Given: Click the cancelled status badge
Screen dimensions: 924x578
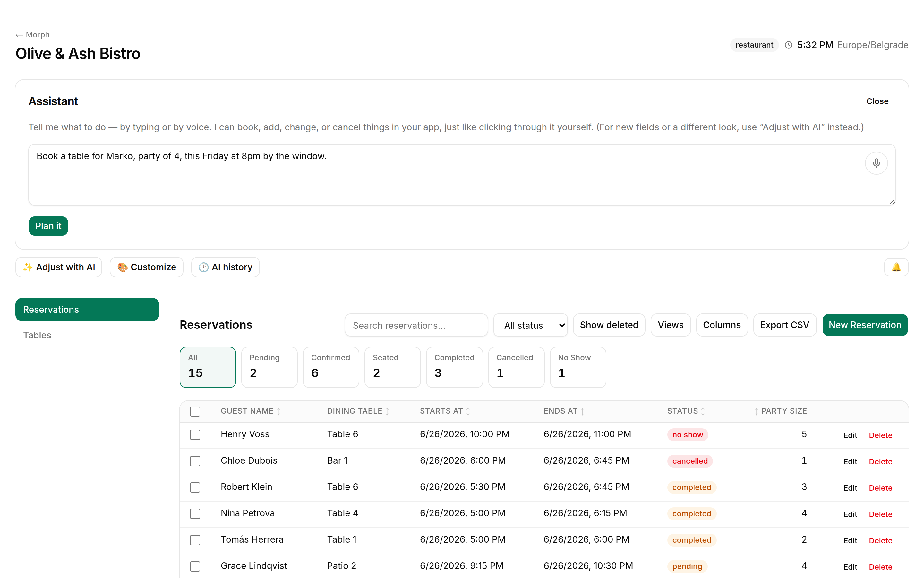Looking at the screenshot, I should point(689,461).
